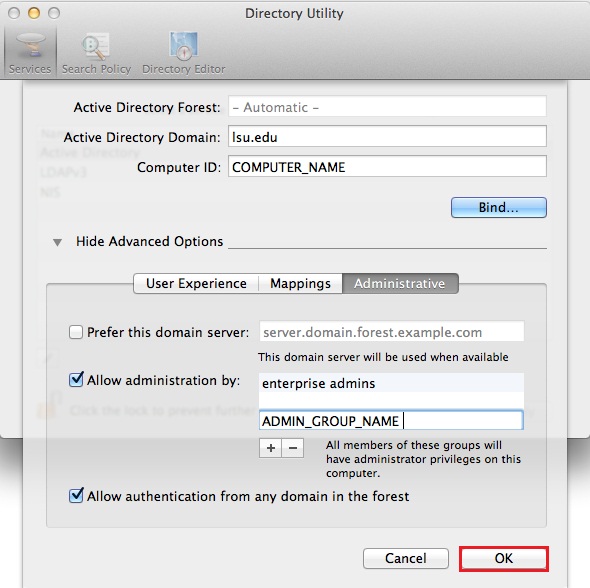Click the Active Directory Domain field
This screenshot has width=590, height=588.
tap(387, 137)
